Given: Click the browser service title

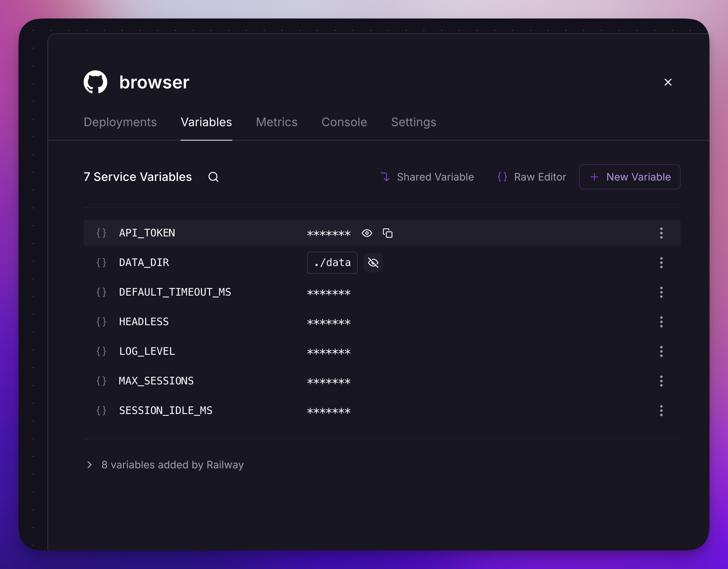Looking at the screenshot, I should click(x=154, y=82).
